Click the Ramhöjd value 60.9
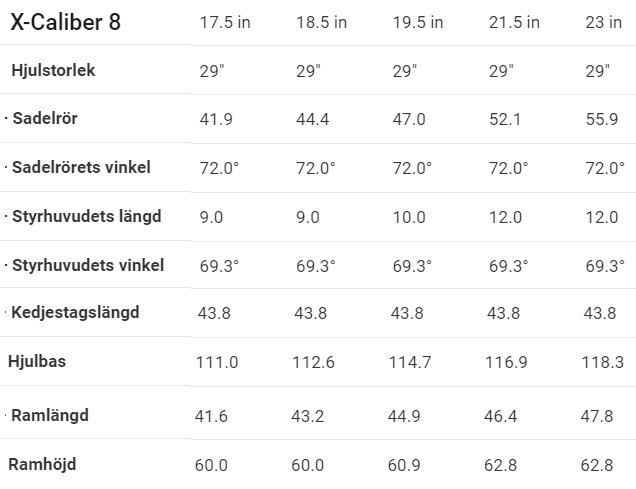 [x=408, y=465]
